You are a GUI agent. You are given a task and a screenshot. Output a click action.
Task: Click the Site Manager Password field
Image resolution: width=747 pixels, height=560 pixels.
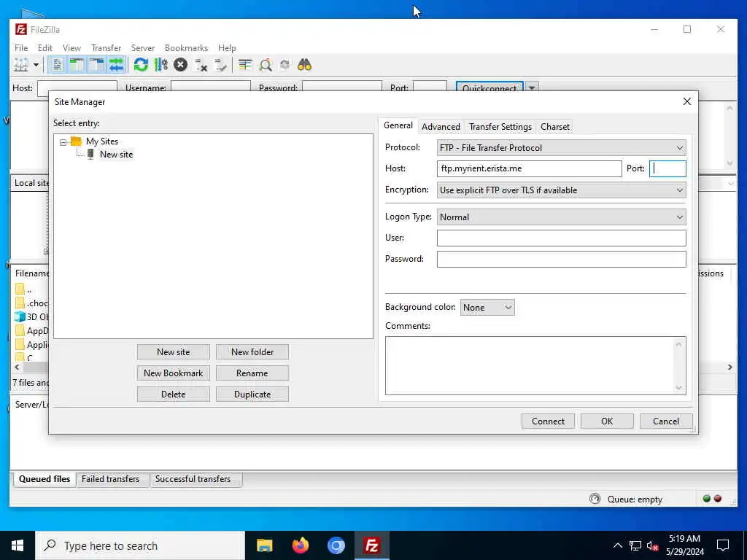click(561, 259)
